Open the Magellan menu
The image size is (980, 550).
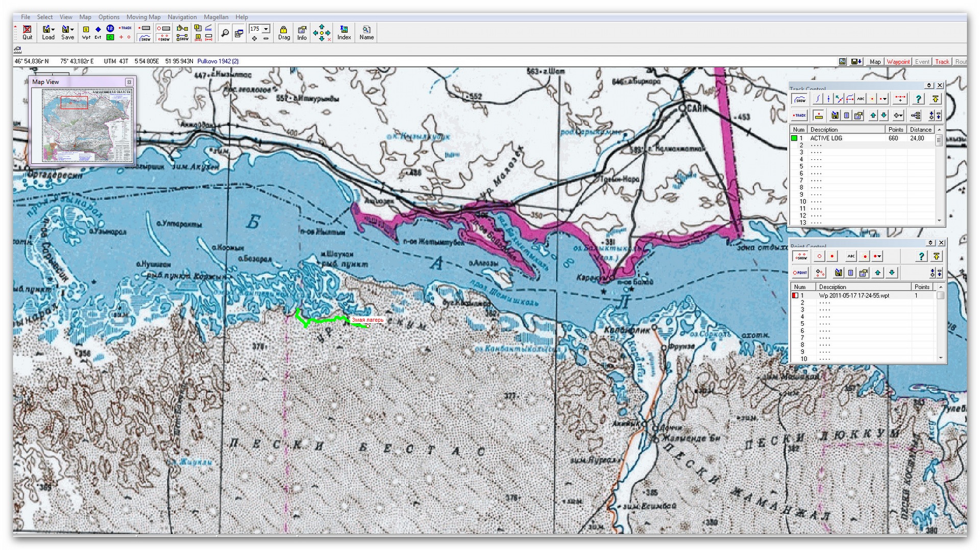(x=216, y=17)
